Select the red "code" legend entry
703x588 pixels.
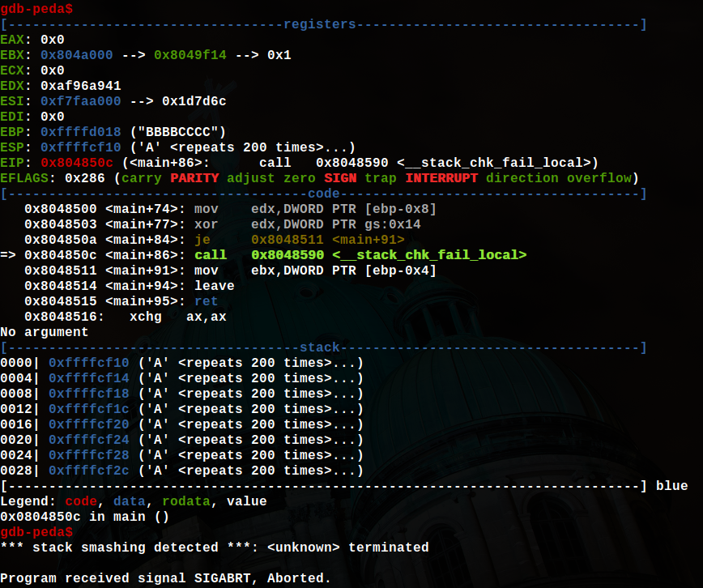point(81,501)
